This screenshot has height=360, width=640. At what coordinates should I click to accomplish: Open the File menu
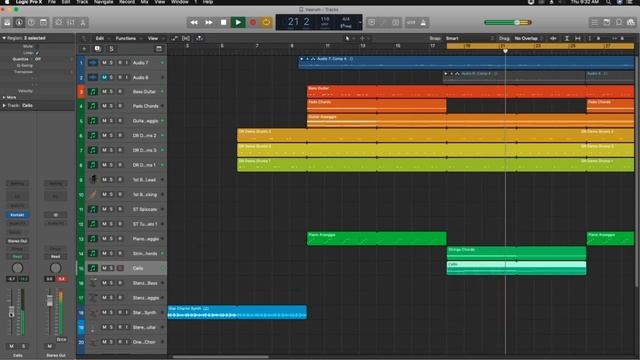point(52,2)
